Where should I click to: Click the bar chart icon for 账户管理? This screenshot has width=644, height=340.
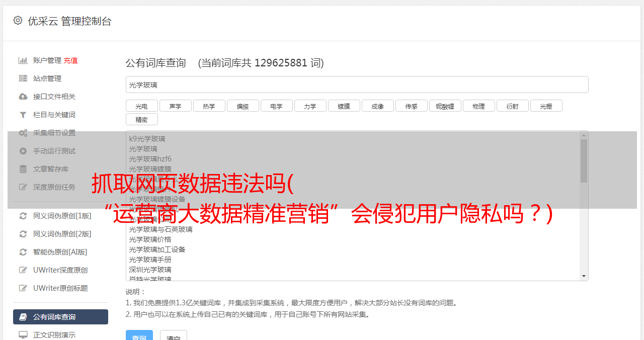(23, 60)
